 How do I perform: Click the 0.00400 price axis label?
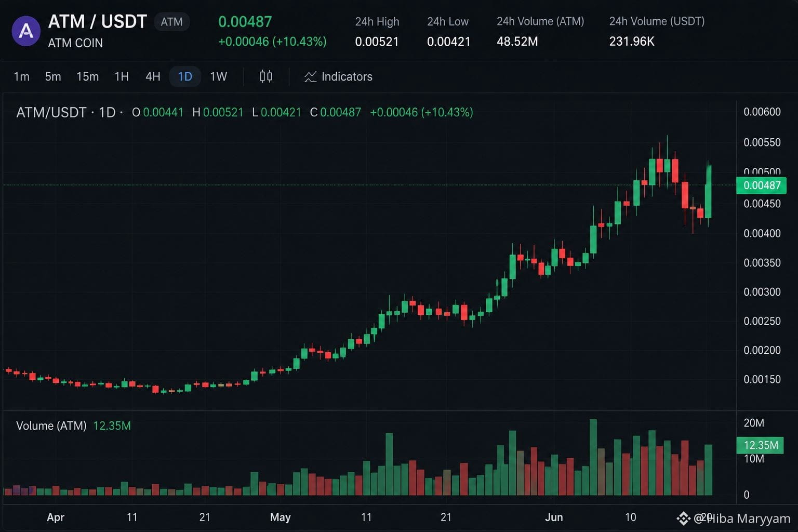[762, 233]
